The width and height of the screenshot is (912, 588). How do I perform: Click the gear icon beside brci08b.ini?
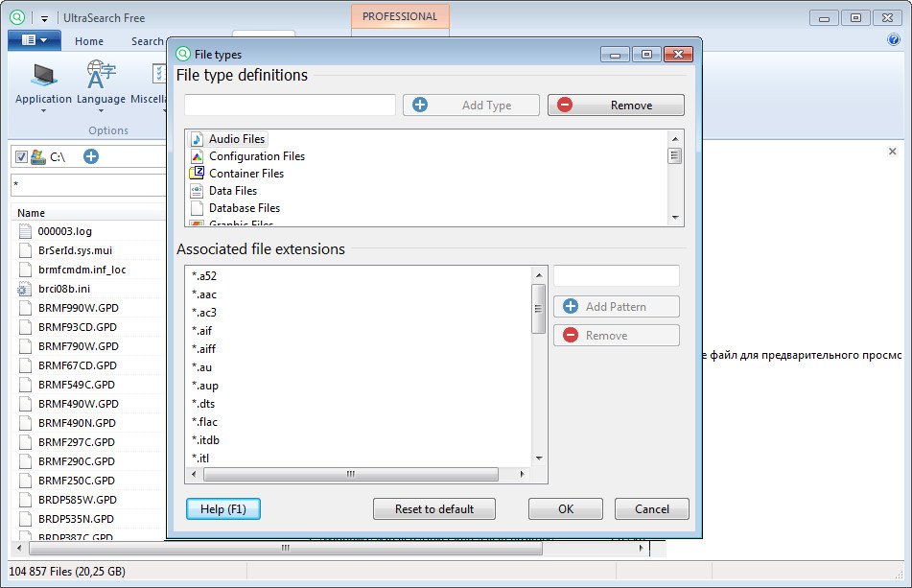click(x=24, y=289)
